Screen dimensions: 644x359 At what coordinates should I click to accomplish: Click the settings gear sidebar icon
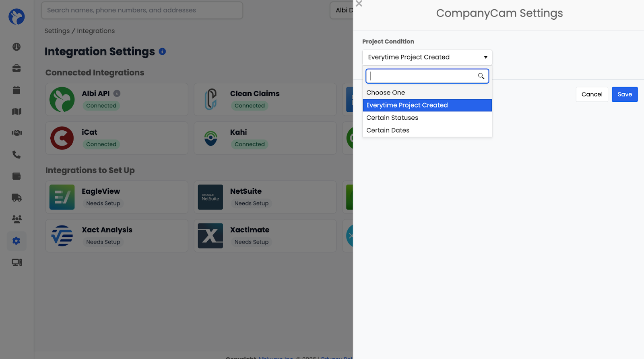point(17,241)
